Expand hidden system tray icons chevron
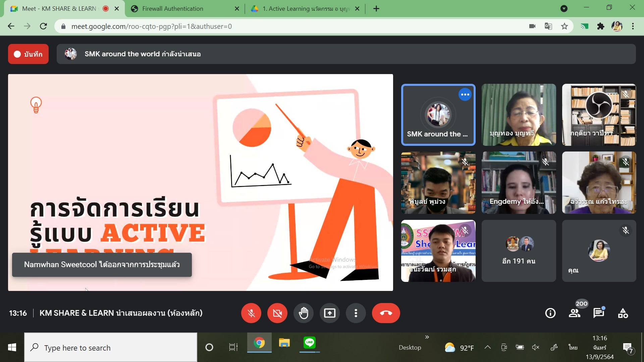 point(488,347)
